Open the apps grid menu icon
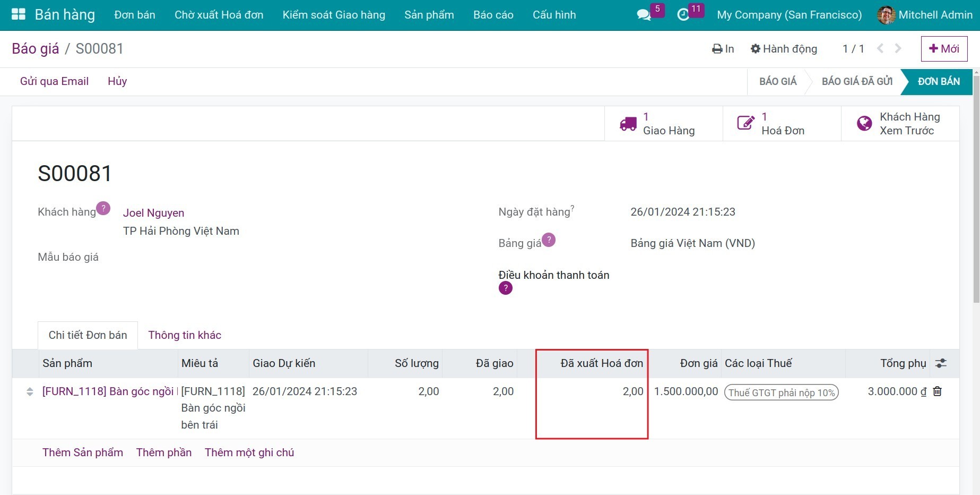The image size is (980, 495). (x=18, y=14)
